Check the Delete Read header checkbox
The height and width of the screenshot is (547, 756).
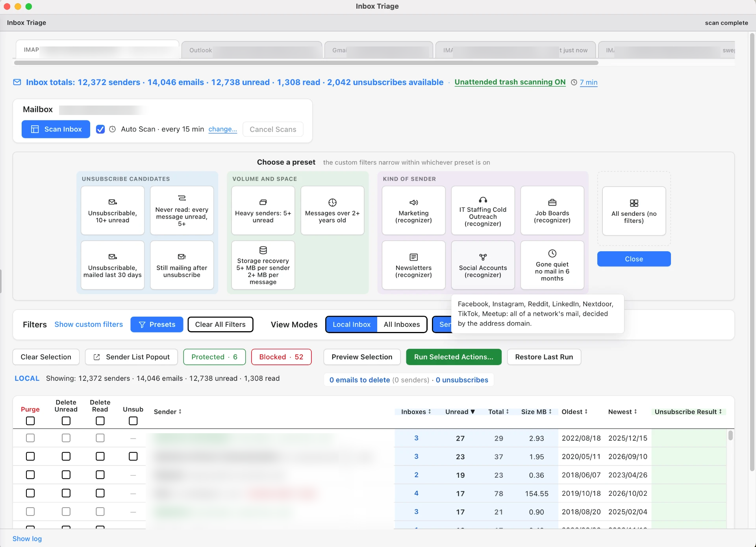100,421
